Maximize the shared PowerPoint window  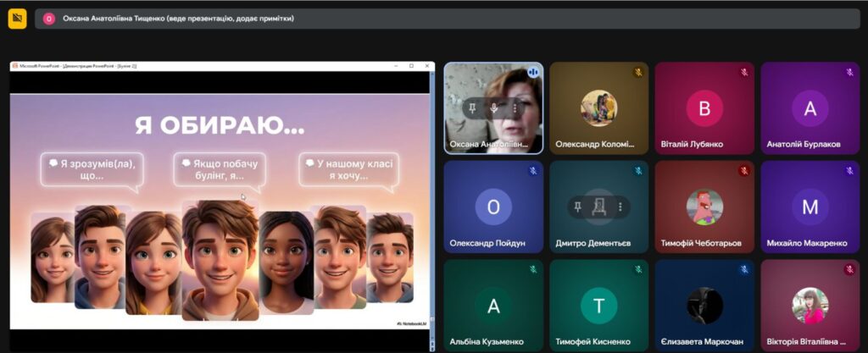tap(411, 65)
